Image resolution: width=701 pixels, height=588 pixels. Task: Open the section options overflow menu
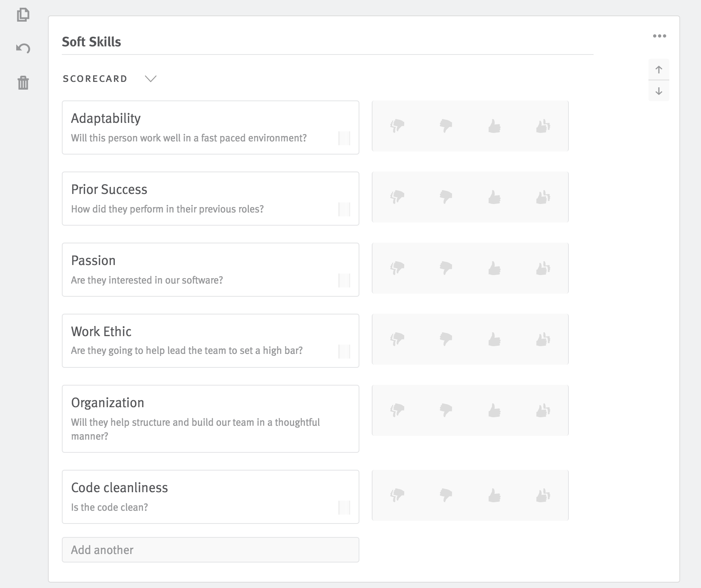[x=659, y=36]
